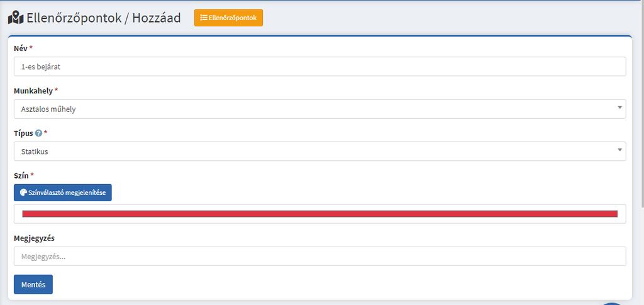
Task: Click the question mark help icon beside Típus
Action: [38, 133]
